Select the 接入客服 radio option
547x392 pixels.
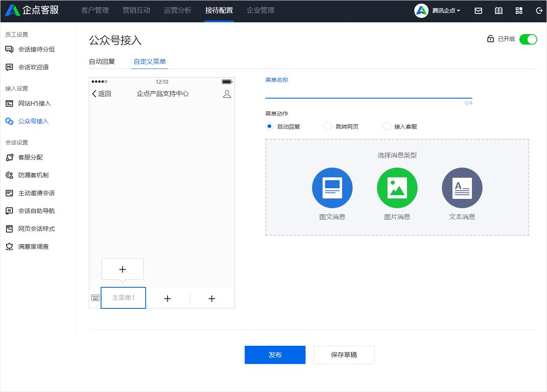click(386, 126)
